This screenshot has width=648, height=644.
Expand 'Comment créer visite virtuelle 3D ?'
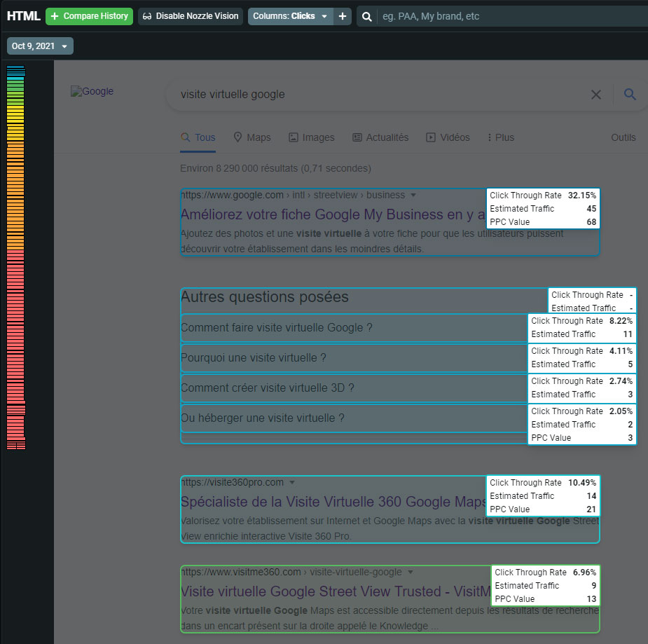point(353,388)
